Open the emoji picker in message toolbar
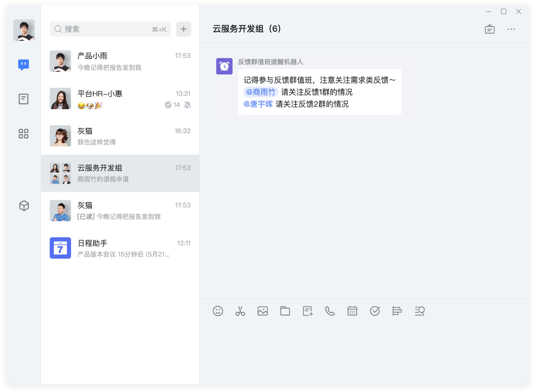The width and height of the screenshot is (536, 392). click(x=218, y=311)
